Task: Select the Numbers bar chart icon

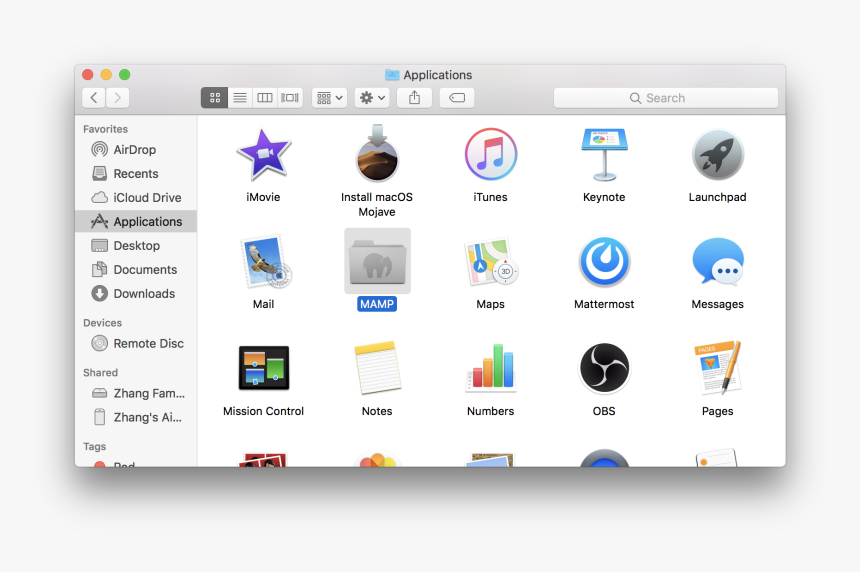Action: click(x=491, y=368)
